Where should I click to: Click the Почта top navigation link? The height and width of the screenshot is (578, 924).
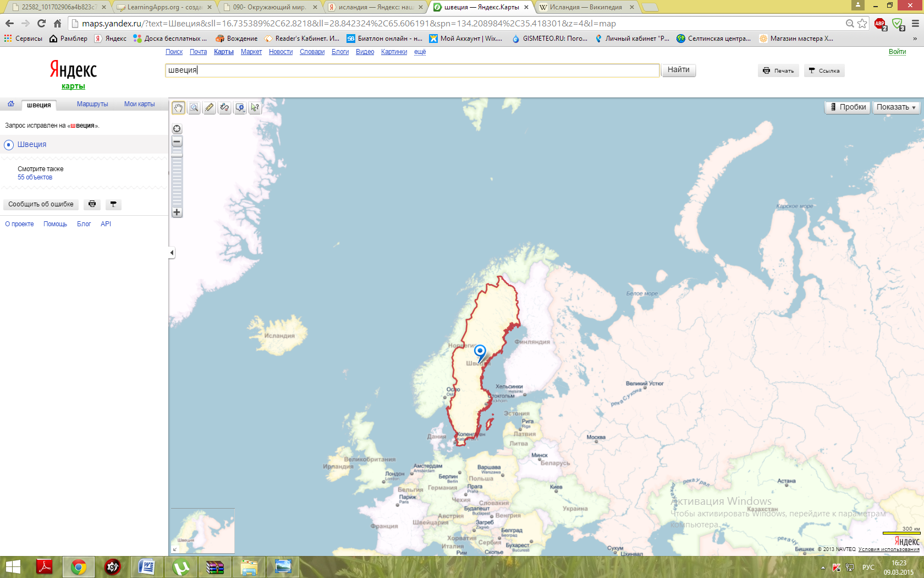tap(198, 52)
